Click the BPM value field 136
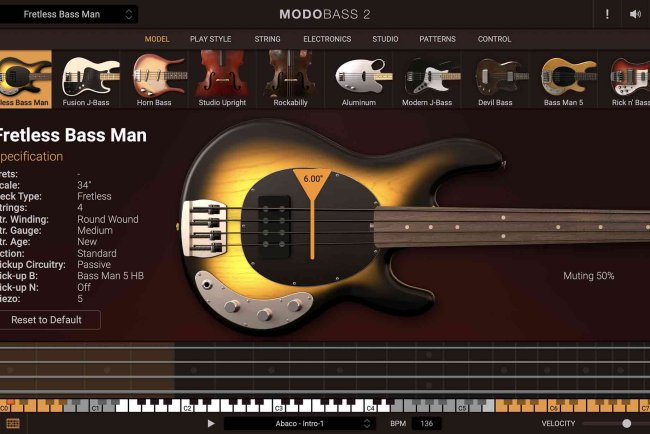 click(x=427, y=423)
